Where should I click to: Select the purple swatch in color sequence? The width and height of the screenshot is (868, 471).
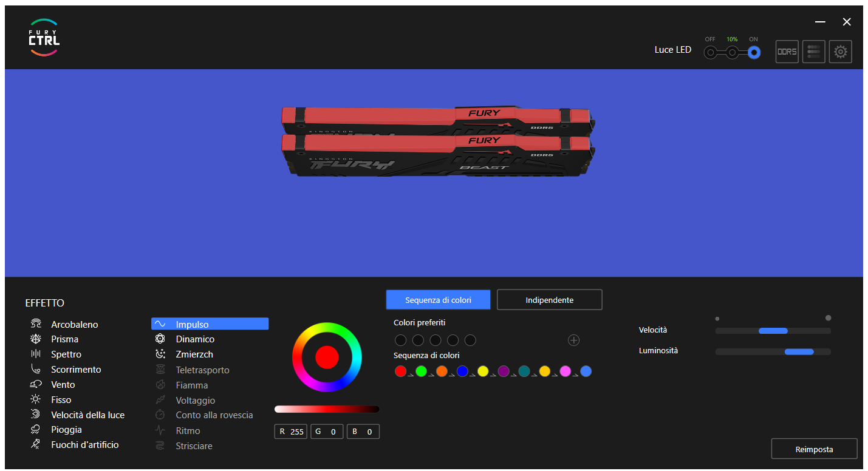click(504, 371)
